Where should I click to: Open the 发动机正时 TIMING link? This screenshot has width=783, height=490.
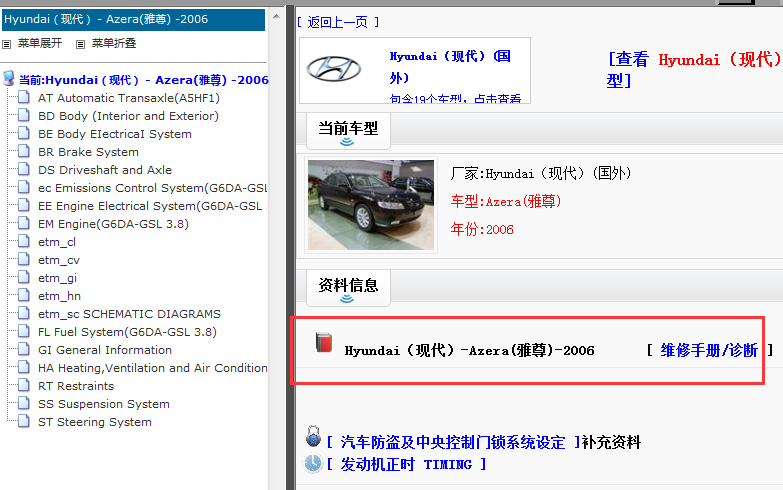click(406, 465)
